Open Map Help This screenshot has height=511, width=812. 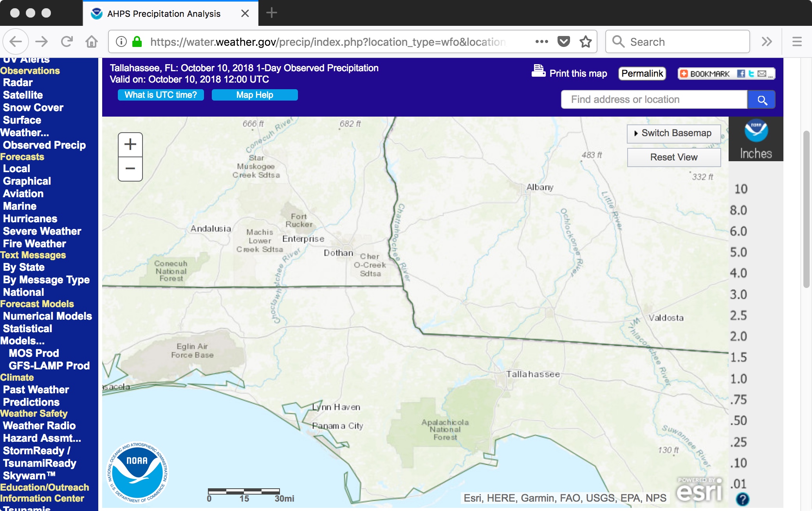255,95
